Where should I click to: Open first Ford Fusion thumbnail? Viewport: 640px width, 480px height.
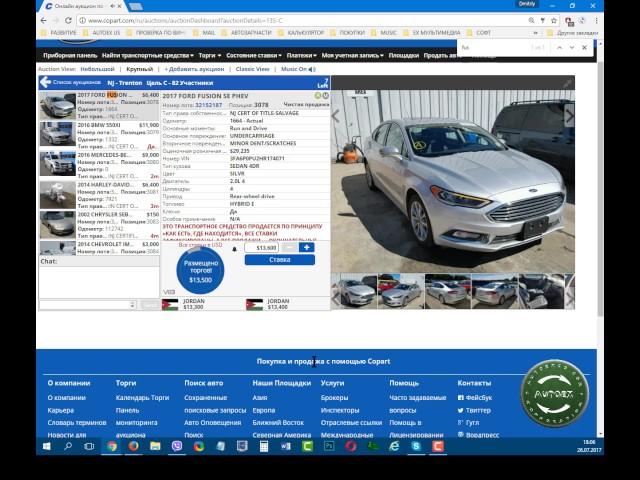(x=359, y=291)
